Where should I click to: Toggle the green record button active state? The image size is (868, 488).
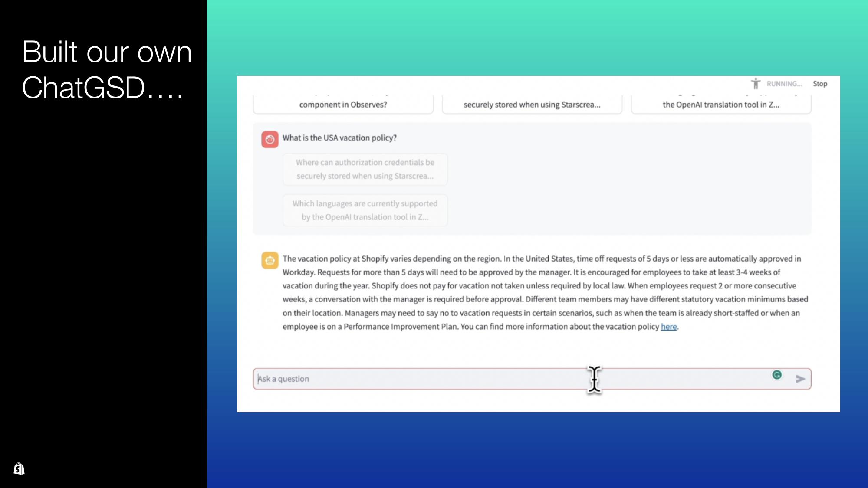[x=777, y=375]
